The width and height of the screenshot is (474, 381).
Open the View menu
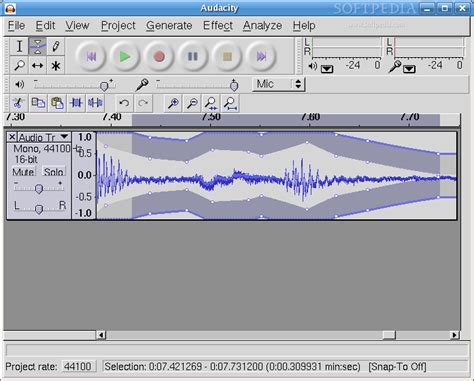click(77, 26)
